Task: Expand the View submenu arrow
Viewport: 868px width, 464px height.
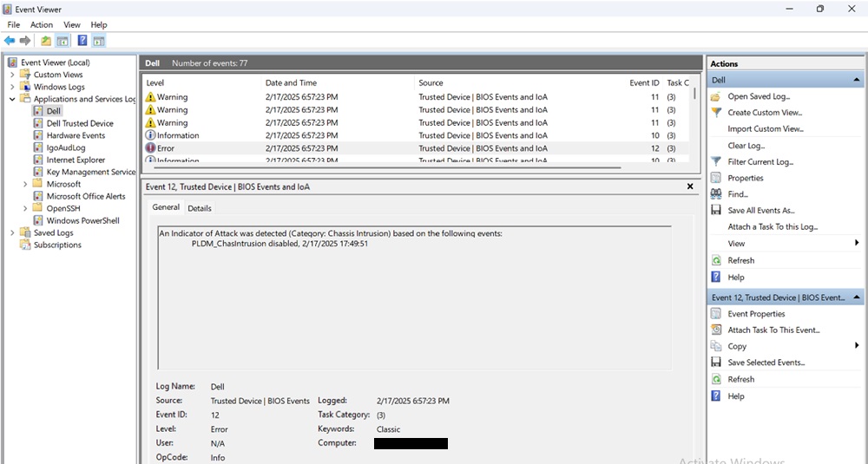Action: [x=857, y=244]
